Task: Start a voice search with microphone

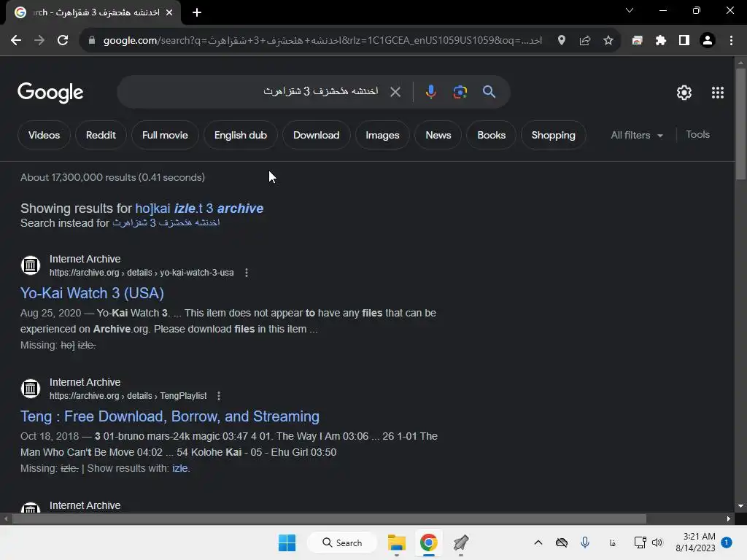Action: pos(430,91)
